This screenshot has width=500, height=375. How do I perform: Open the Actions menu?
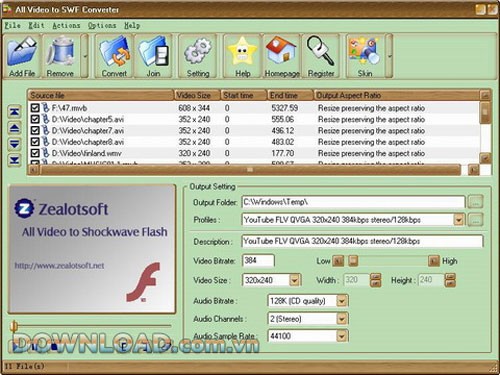click(66, 25)
